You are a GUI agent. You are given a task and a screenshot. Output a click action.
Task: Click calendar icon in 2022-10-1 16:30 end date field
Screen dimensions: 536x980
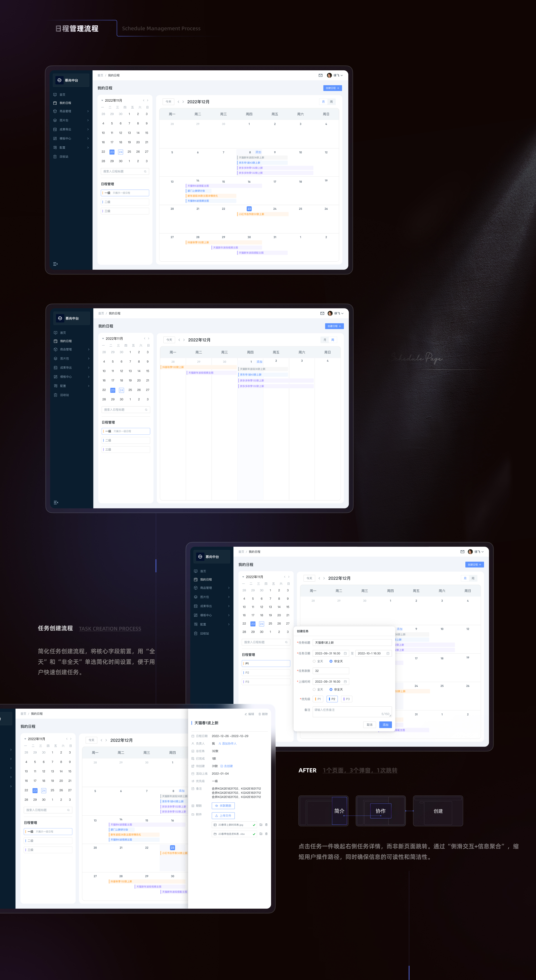pyautogui.click(x=388, y=653)
